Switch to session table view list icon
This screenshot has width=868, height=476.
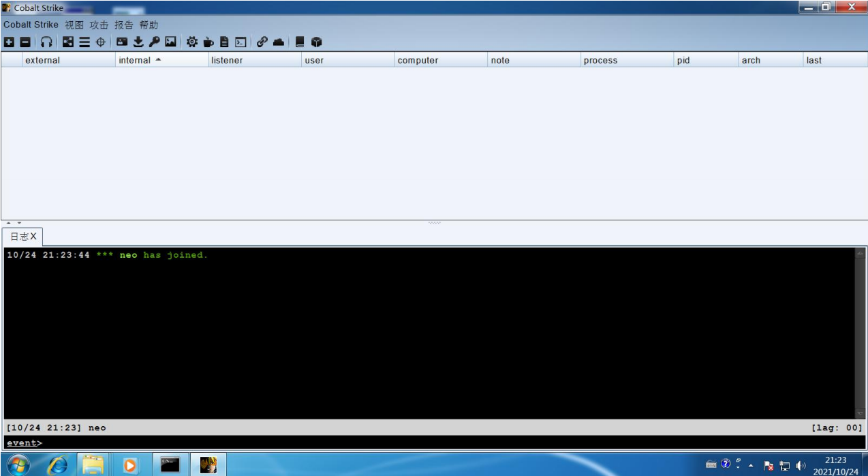[x=84, y=42]
